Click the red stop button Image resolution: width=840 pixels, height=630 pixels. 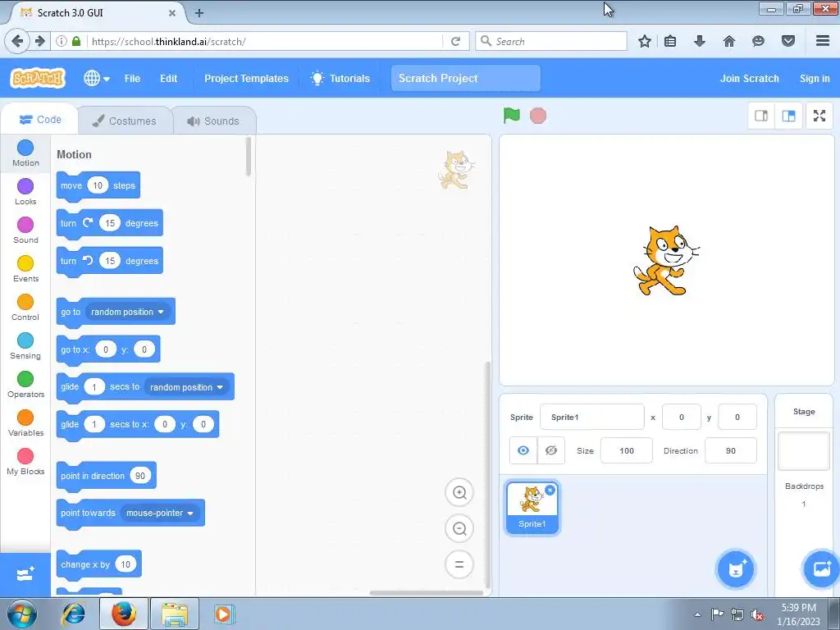[x=538, y=116]
